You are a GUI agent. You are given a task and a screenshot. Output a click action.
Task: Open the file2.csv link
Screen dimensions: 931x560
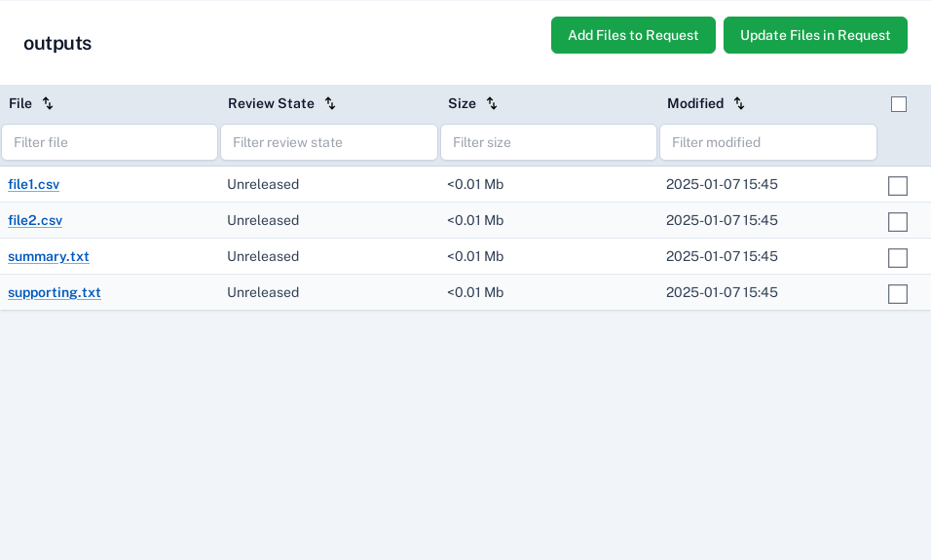click(35, 220)
